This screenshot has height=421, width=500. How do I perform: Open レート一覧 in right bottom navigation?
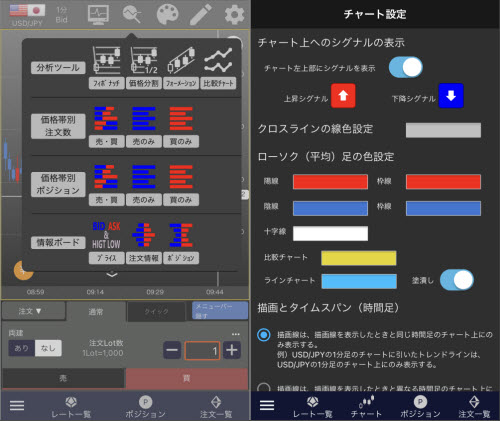313,407
